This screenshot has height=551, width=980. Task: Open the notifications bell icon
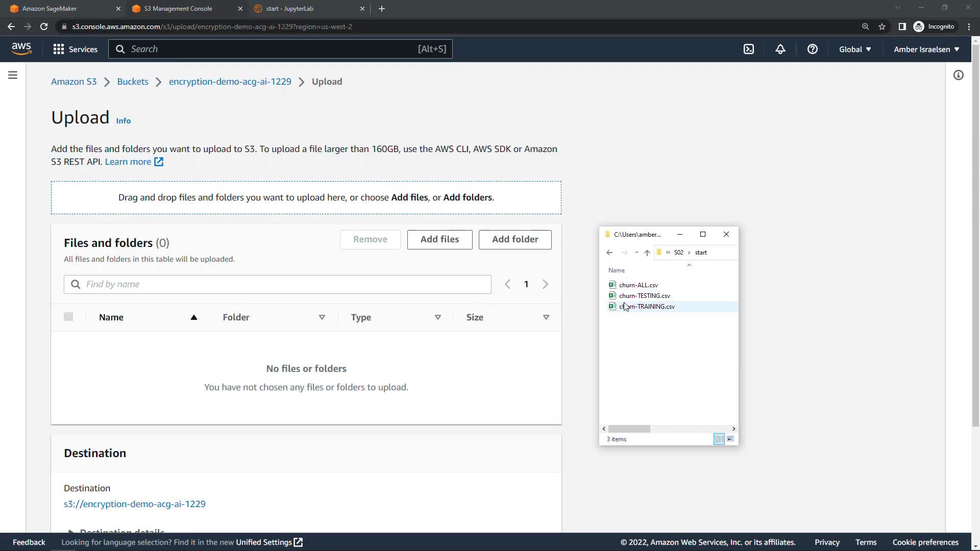[780, 49]
